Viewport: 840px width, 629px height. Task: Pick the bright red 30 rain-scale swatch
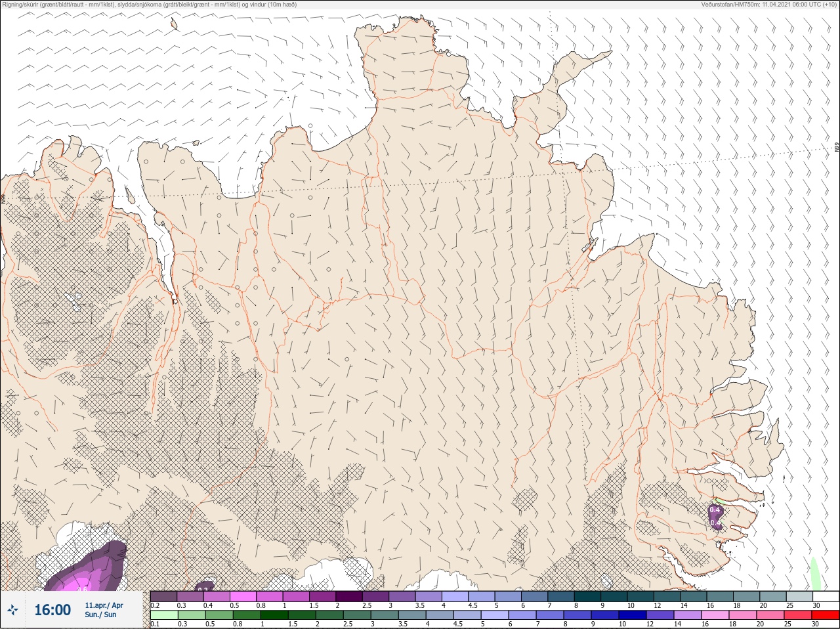click(826, 615)
